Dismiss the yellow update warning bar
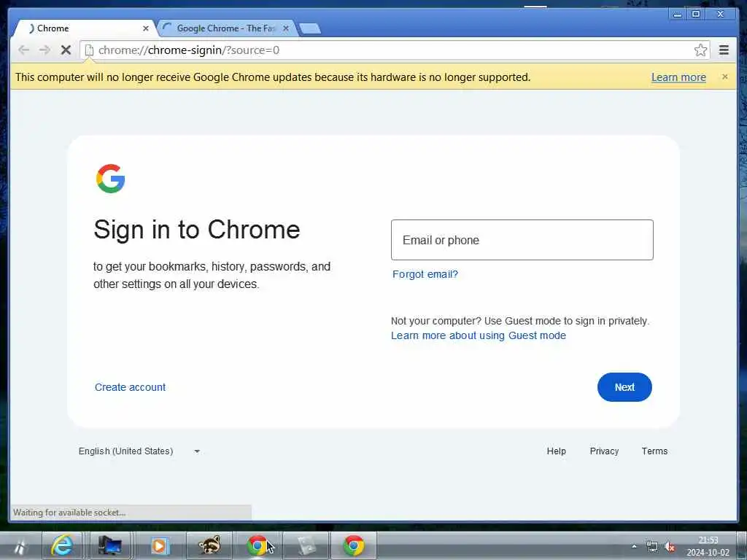This screenshot has width=747, height=560. [x=724, y=77]
